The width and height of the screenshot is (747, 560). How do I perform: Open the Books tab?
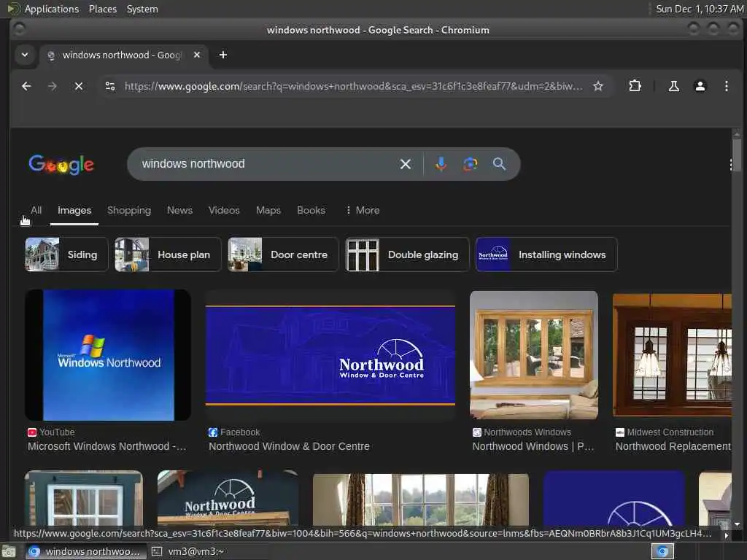click(311, 210)
